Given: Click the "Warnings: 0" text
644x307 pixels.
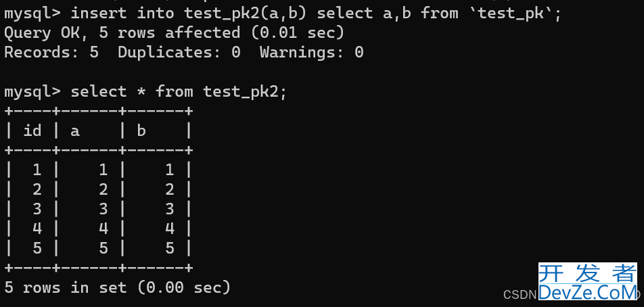Looking at the screenshot, I should click(312, 52).
